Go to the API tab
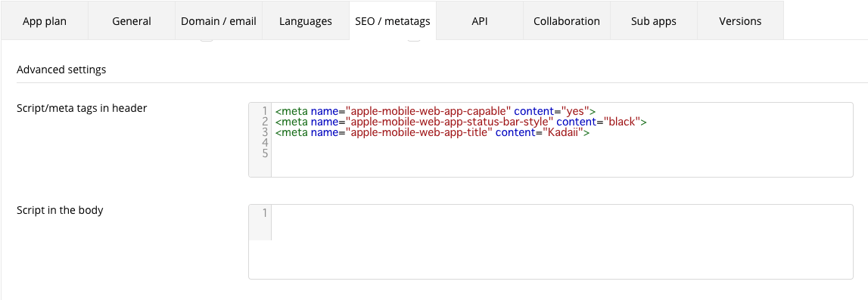Screen dimensions: 868x300 [479, 21]
